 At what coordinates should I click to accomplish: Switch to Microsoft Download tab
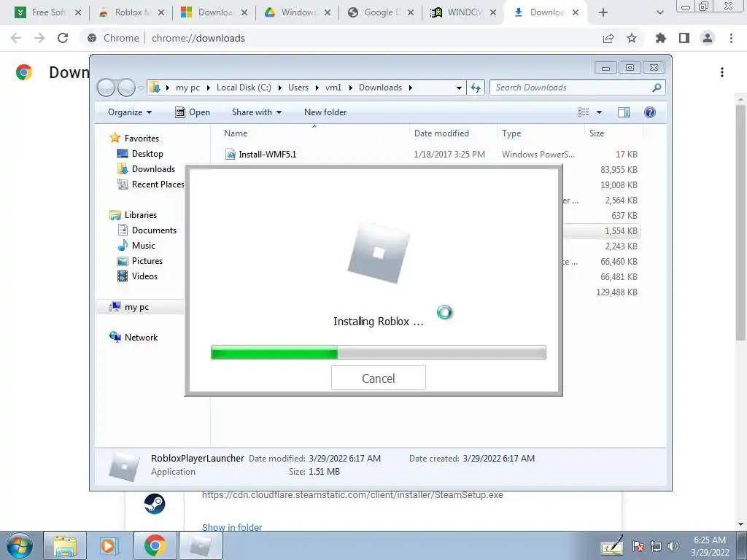point(214,13)
